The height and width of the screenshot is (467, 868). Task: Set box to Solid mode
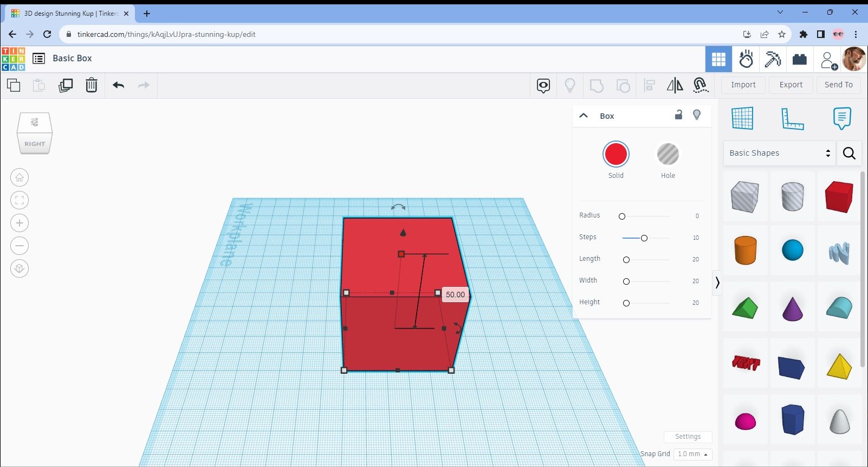pos(616,155)
